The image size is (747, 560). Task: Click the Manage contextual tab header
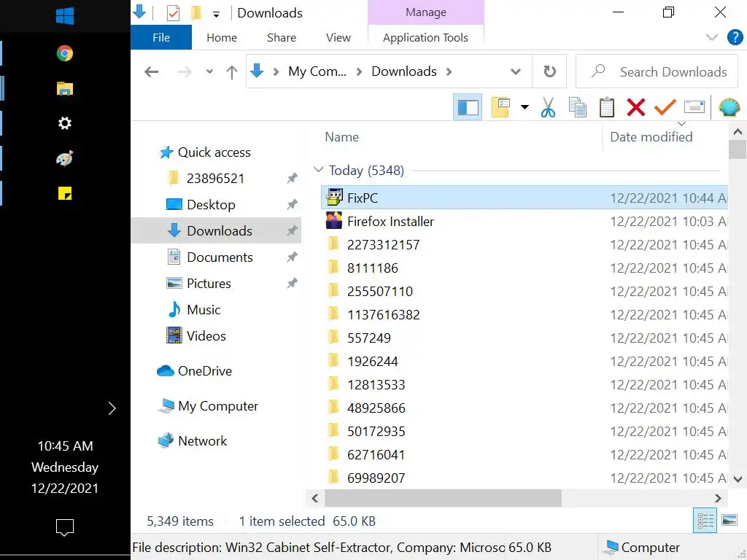[426, 12]
